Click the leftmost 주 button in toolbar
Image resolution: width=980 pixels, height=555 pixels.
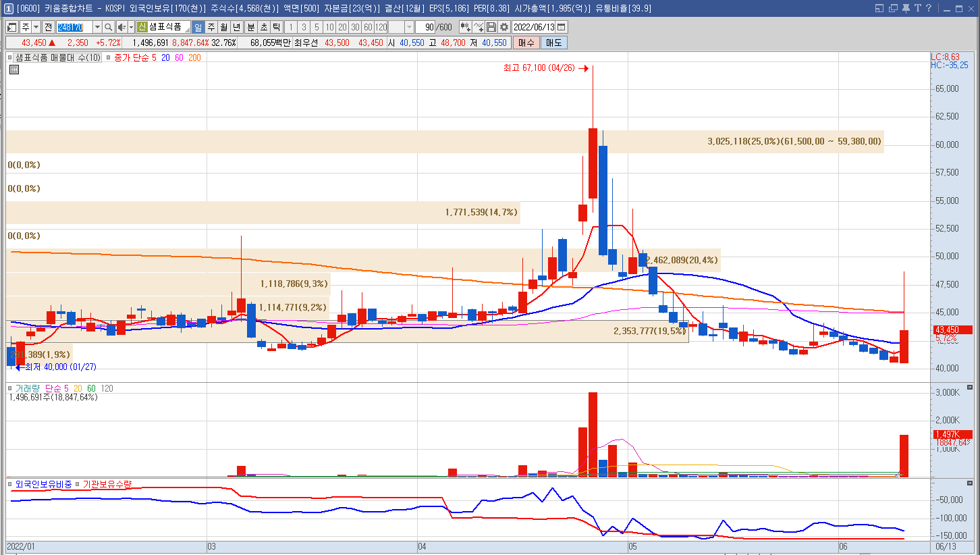(x=26, y=27)
